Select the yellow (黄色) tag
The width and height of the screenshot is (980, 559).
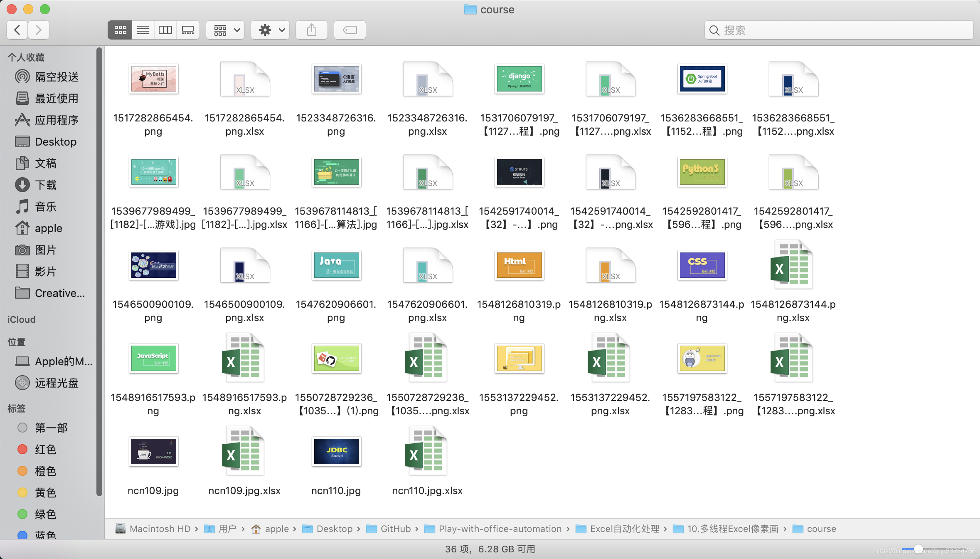[37, 492]
